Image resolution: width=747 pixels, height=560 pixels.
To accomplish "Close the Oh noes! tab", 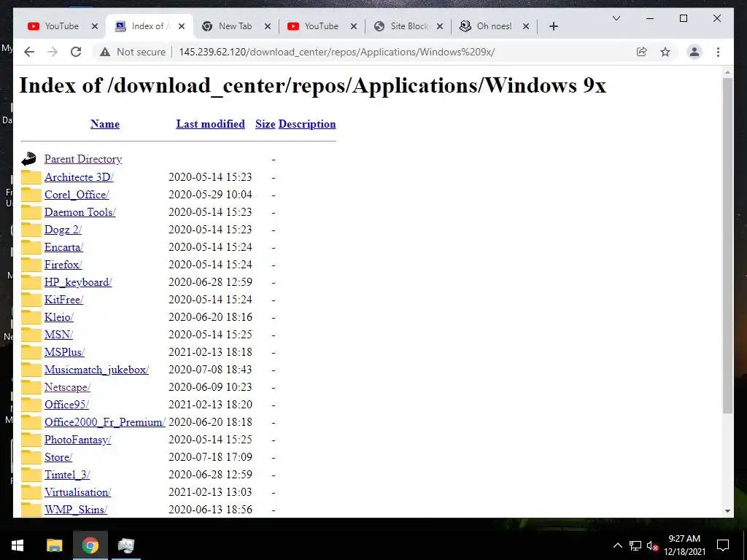I will click(x=526, y=26).
